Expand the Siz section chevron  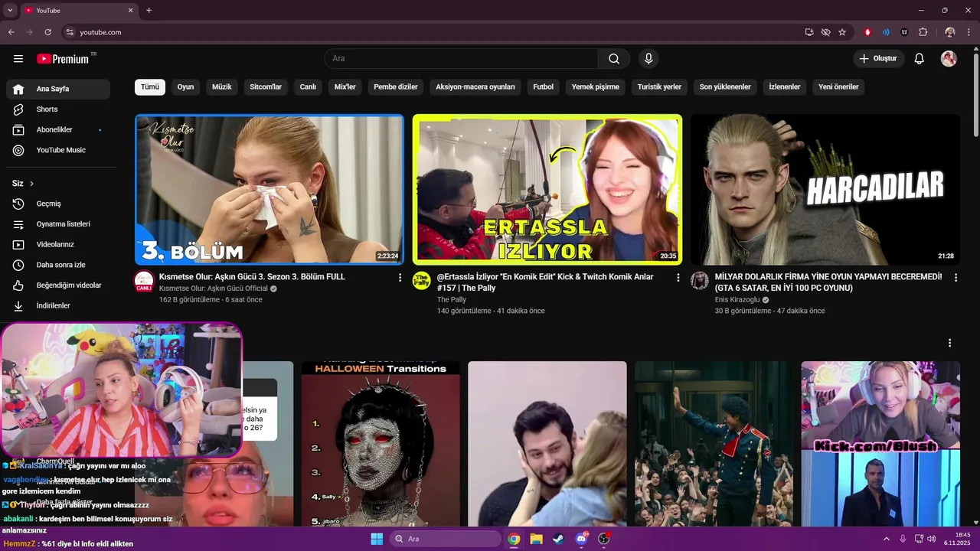(x=31, y=184)
